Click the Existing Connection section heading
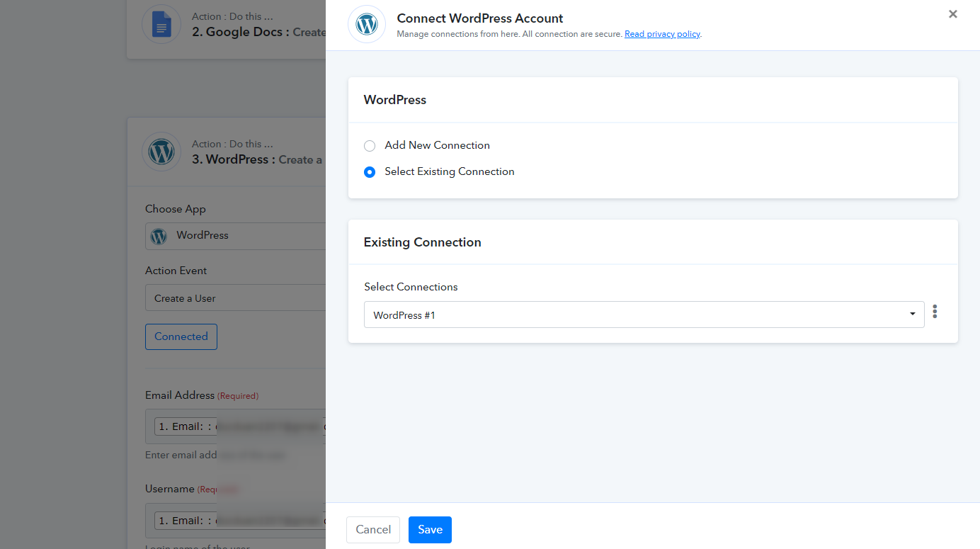 coord(422,242)
